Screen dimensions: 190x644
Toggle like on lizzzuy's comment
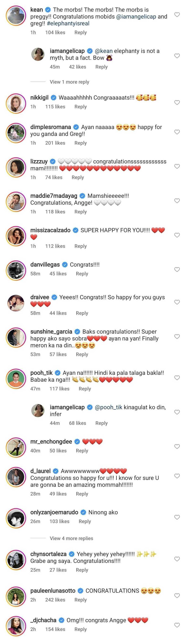[x=177, y=166]
